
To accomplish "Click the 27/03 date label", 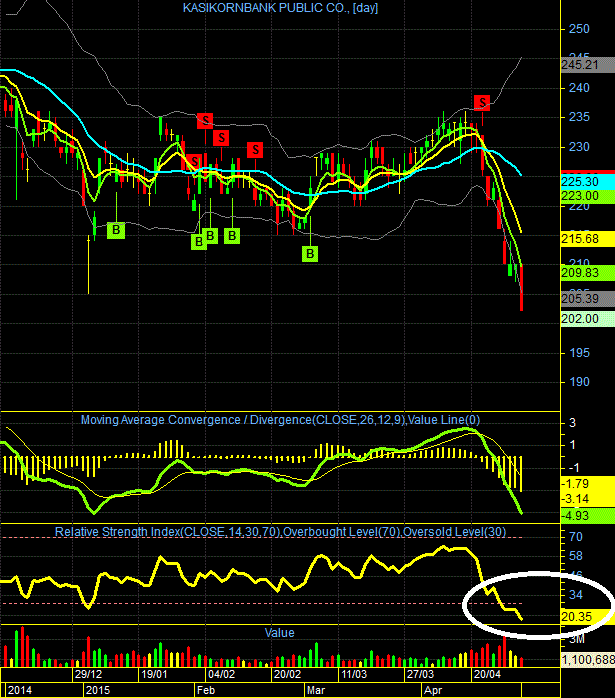I will click(x=420, y=674).
